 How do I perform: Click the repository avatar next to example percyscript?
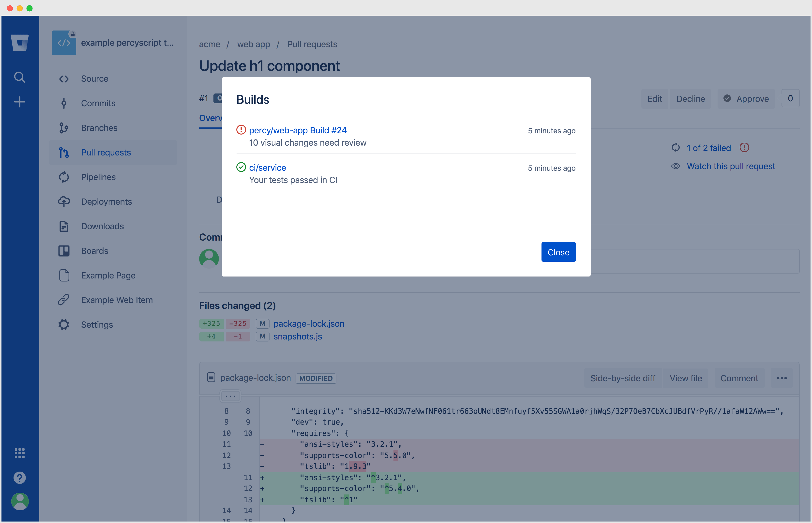tap(64, 43)
